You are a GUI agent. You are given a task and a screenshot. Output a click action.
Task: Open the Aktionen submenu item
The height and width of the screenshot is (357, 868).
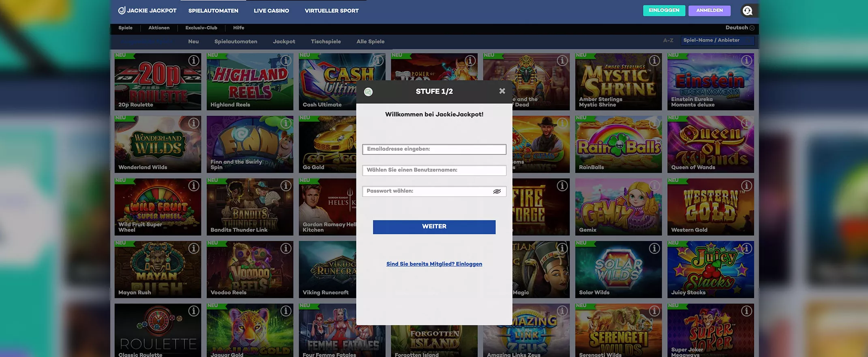[x=159, y=28]
